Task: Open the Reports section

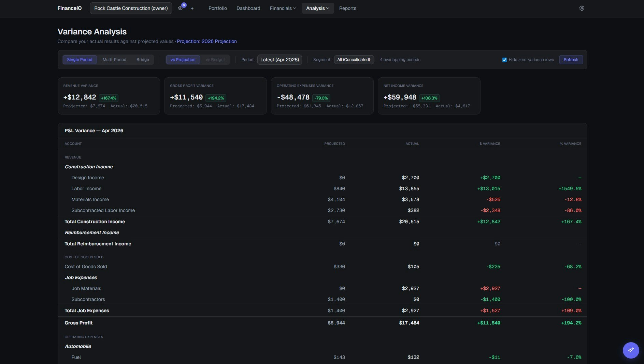Action: [347, 8]
